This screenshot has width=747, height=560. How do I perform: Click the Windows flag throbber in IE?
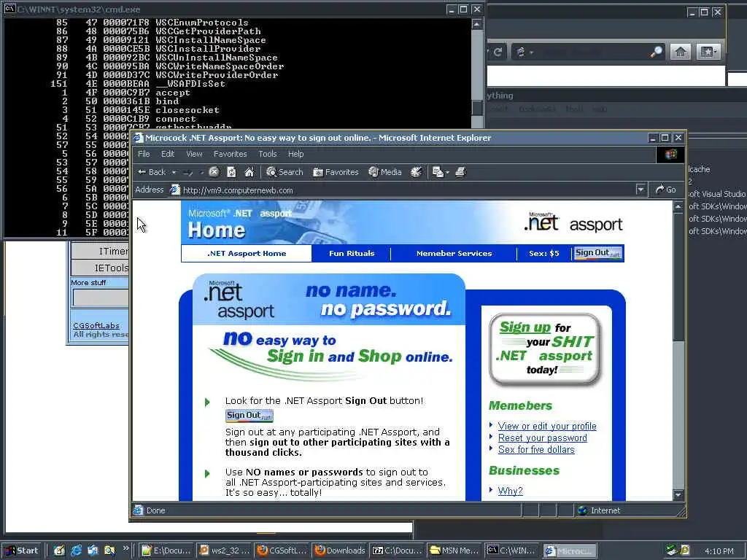point(671,154)
